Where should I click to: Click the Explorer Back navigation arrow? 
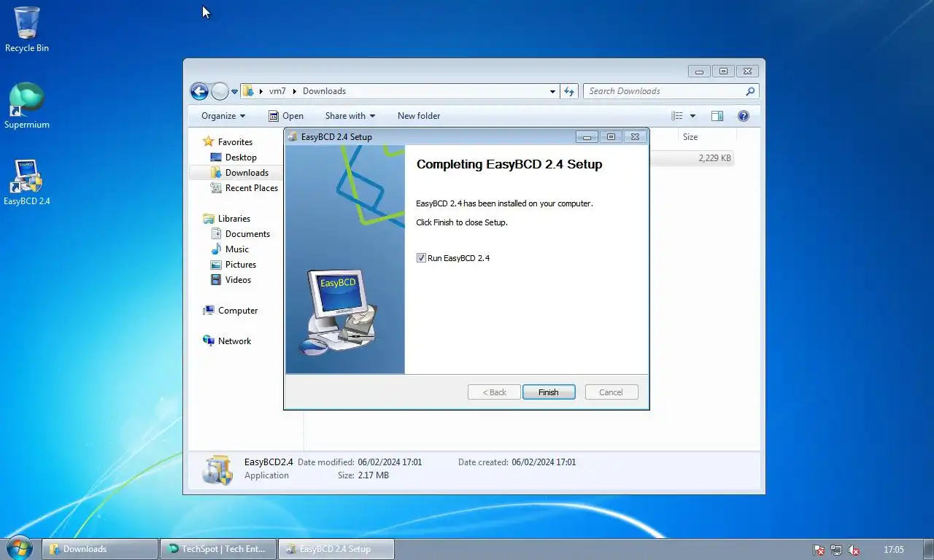click(x=199, y=91)
